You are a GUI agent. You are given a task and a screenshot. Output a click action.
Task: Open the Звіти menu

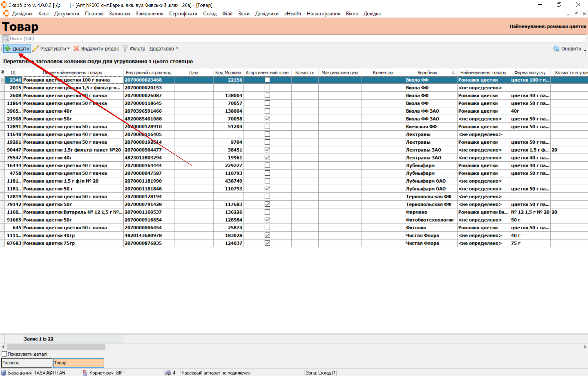[243, 14]
